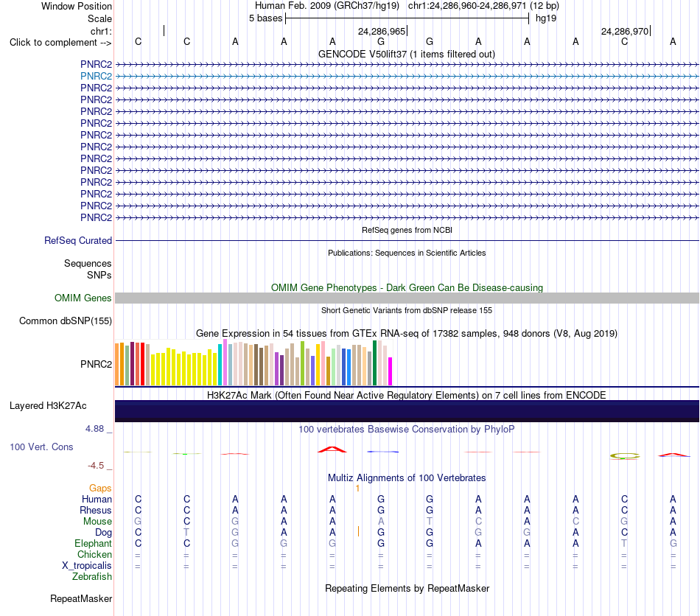Click the orange insertion bar in Dog row
The height and width of the screenshot is (616, 700).
pyautogui.click(x=359, y=531)
